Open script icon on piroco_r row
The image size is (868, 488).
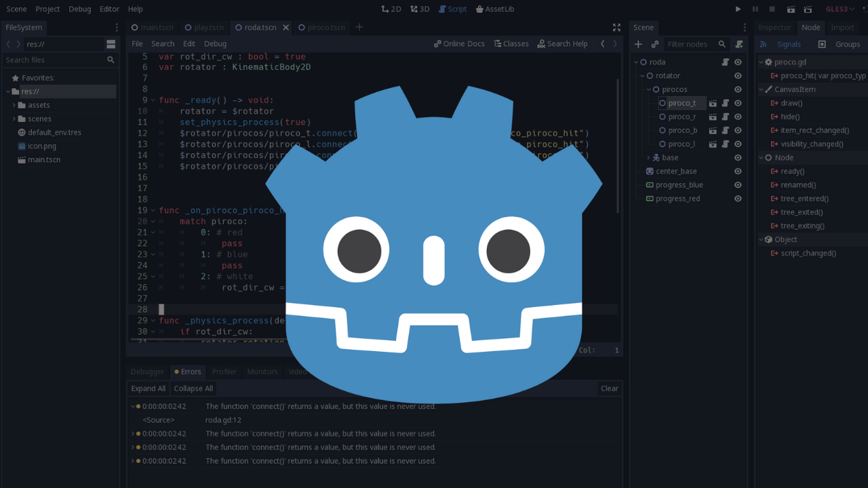(x=726, y=117)
